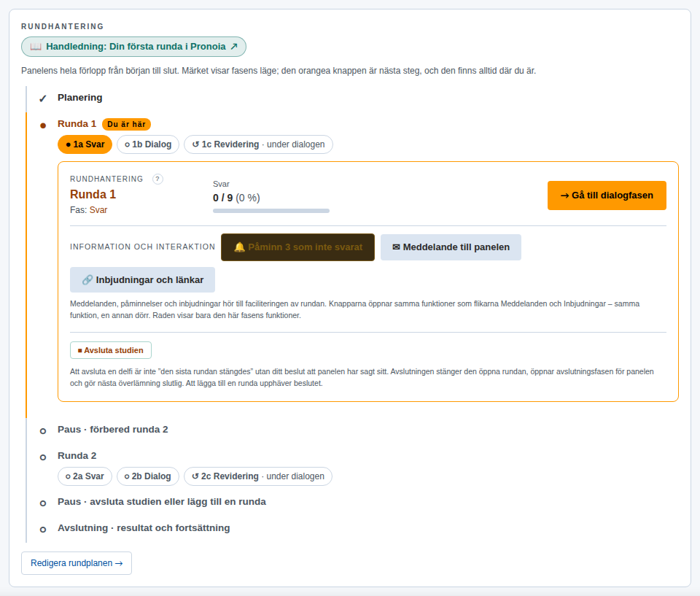Click the 0 / 9 (0 %) response count
Screen dimensions: 700x596
click(236, 198)
